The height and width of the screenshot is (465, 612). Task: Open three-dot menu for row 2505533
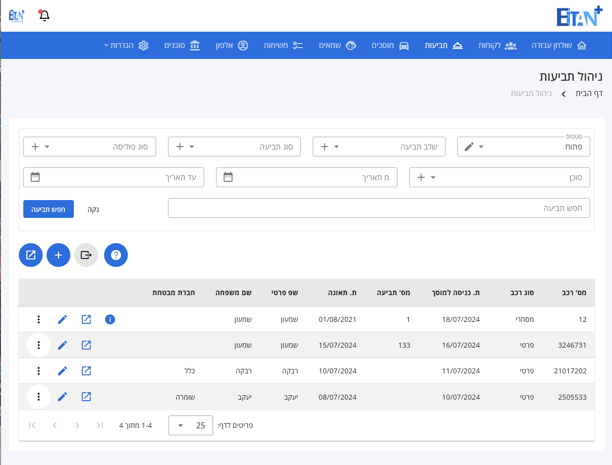click(38, 397)
